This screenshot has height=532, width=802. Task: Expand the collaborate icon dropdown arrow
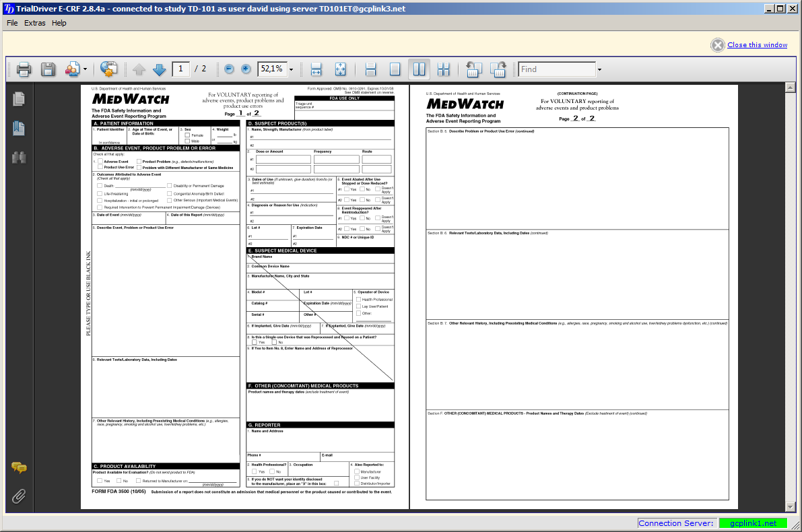tap(85, 69)
